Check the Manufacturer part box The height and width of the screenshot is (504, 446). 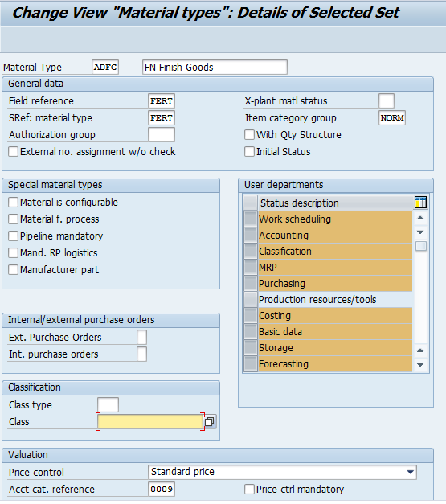point(14,269)
